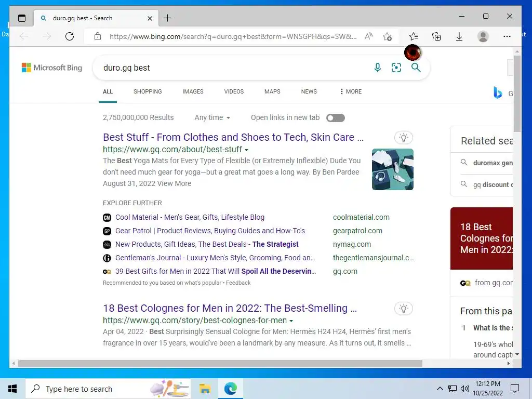Screen dimensions: 532x399
Task: Click the Best Stuff result thumbnail image
Action: click(393, 170)
